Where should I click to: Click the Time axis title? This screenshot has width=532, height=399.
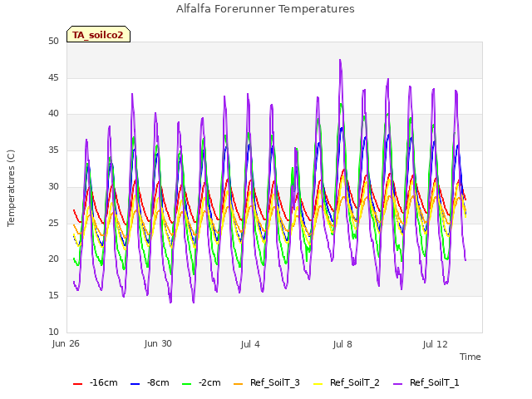(470, 357)
